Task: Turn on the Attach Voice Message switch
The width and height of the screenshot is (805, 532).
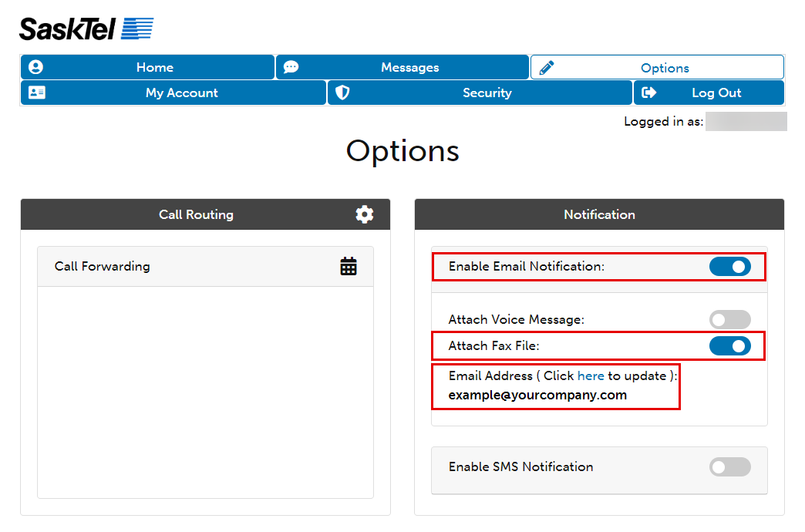Action: coord(729,319)
